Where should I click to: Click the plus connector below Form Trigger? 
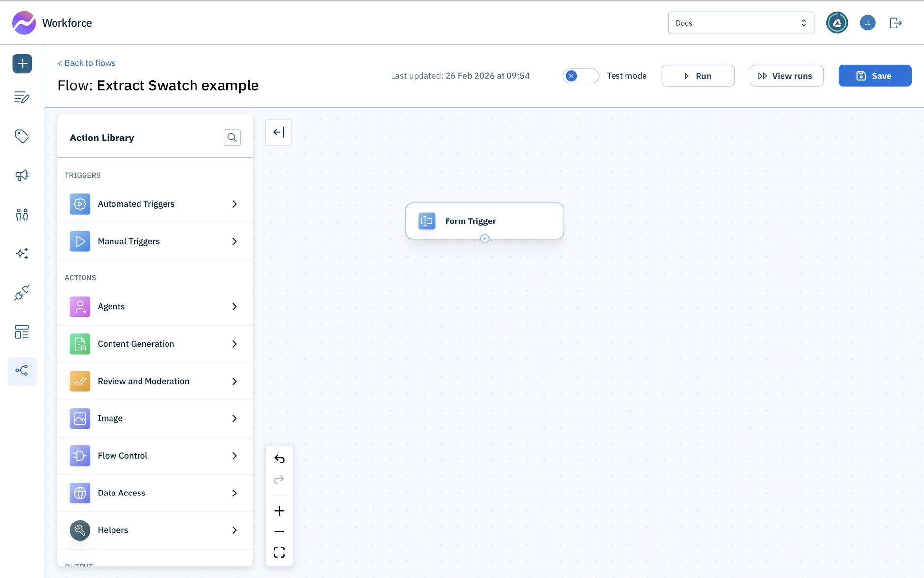click(484, 238)
